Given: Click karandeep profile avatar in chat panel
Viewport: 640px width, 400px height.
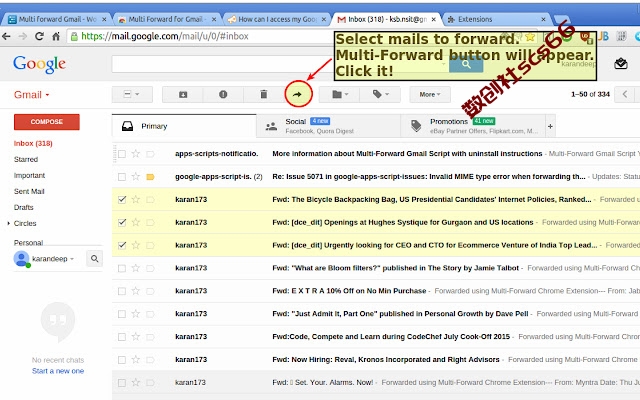Looking at the screenshot, I should [x=21, y=259].
